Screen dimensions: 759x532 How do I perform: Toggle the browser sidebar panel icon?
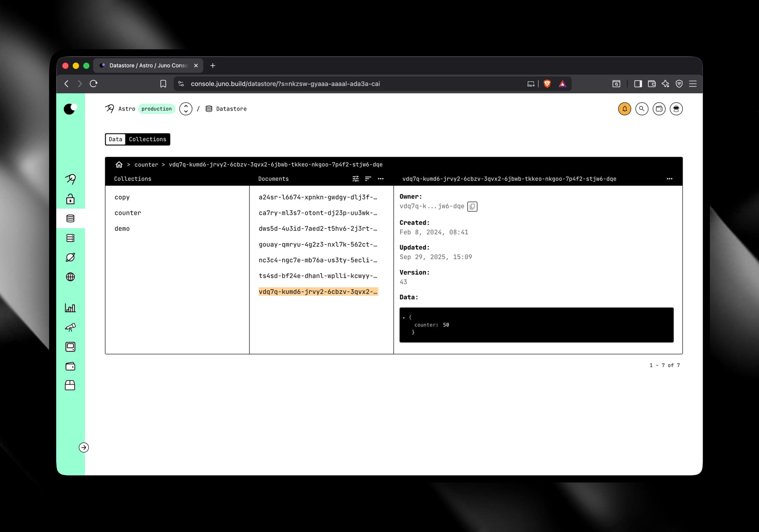coord(638,84)
